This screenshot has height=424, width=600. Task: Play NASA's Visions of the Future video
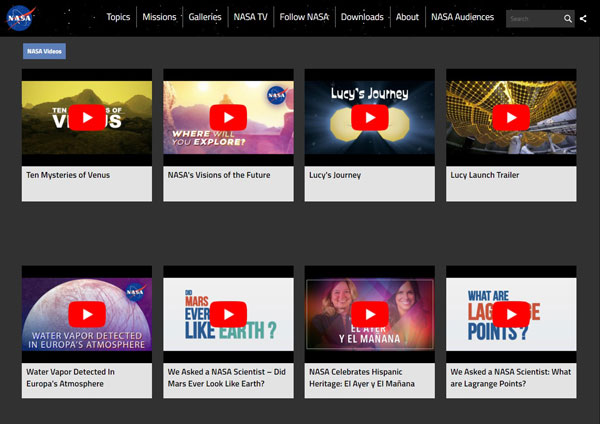pos(228,117)
